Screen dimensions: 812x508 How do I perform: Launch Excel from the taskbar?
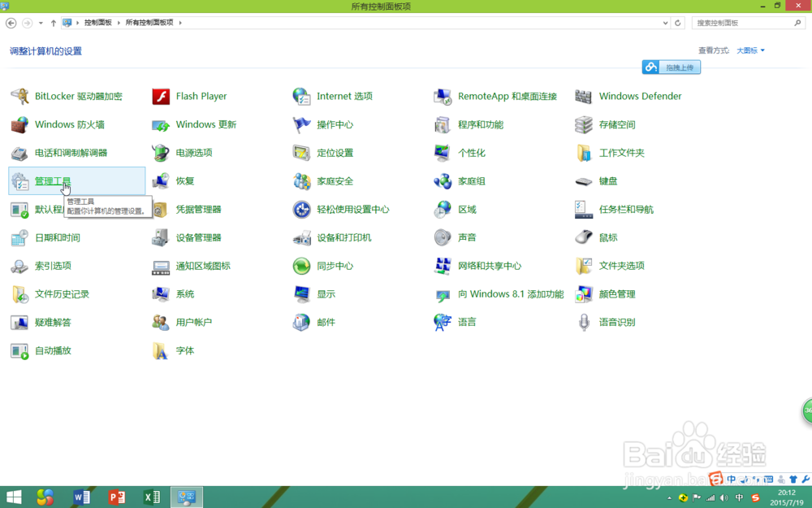(151, 497)
